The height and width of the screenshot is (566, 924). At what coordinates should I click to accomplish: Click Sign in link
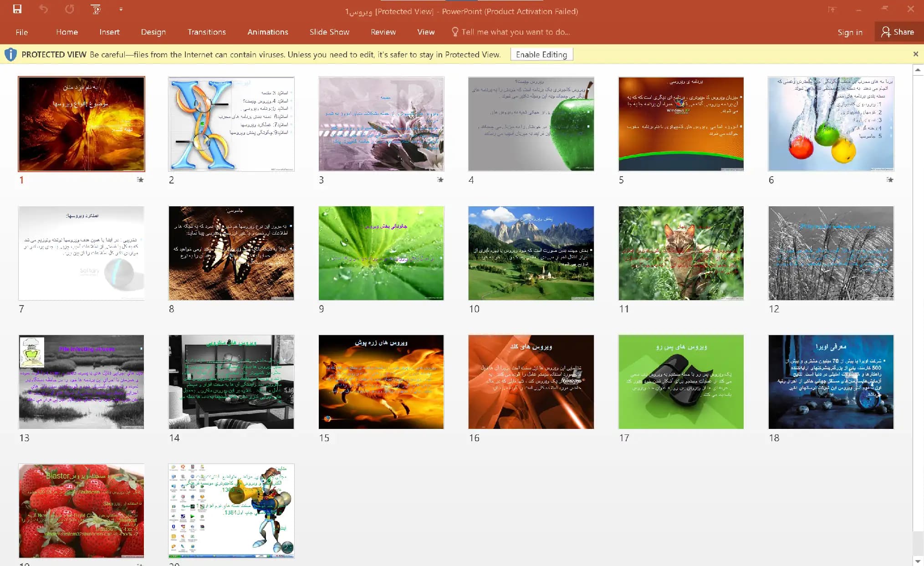850,32
